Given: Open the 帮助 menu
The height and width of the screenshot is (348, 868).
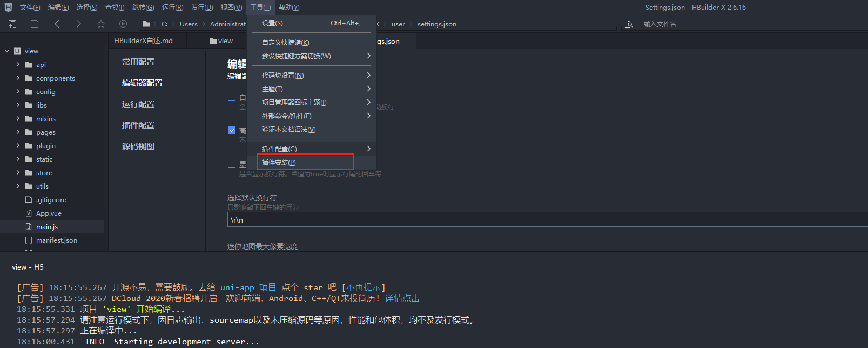Looking at the screenshot, I should coord(289,8).
